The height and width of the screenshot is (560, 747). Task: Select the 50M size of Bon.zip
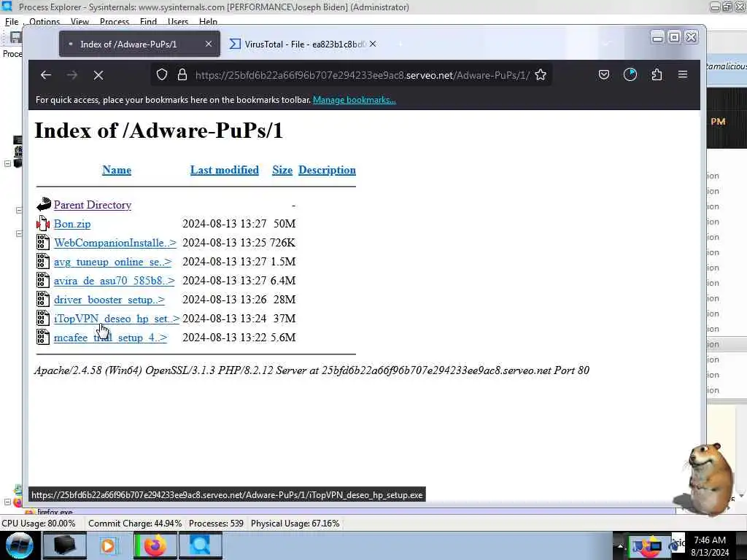pyautogui.click(x=285, y=224)
